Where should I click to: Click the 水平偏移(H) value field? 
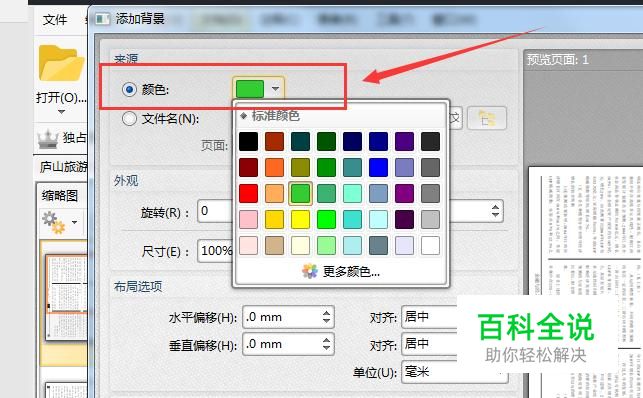point(282,317)
